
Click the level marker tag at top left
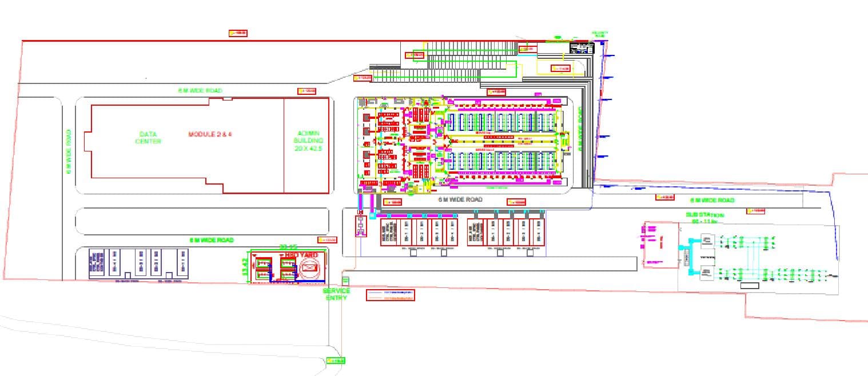point(238,33)
